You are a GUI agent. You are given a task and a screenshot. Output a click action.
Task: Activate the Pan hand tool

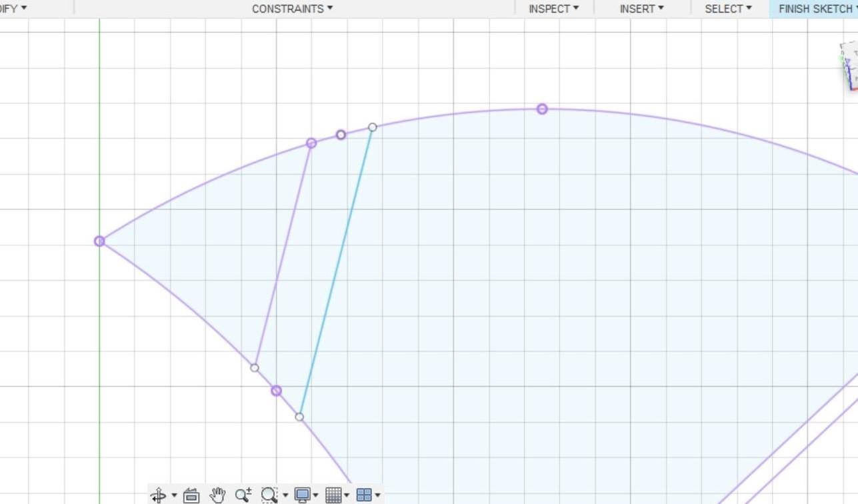coord(217,495)
